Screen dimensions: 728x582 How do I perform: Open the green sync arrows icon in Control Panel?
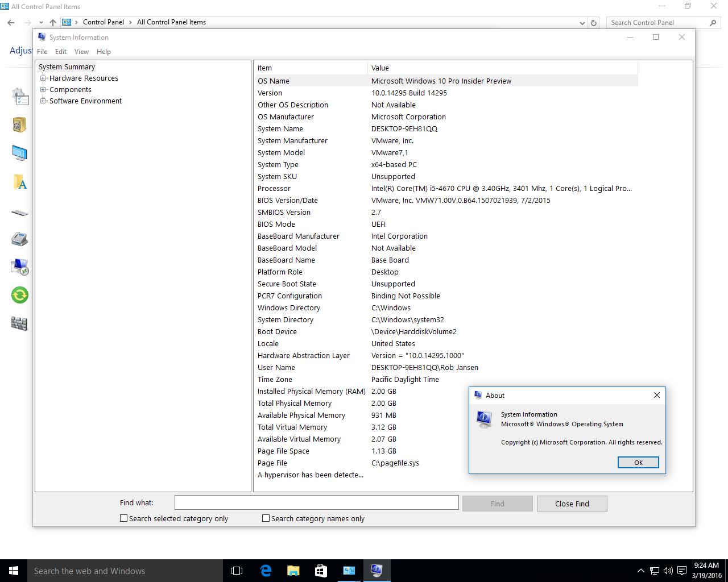click(19, 295)
